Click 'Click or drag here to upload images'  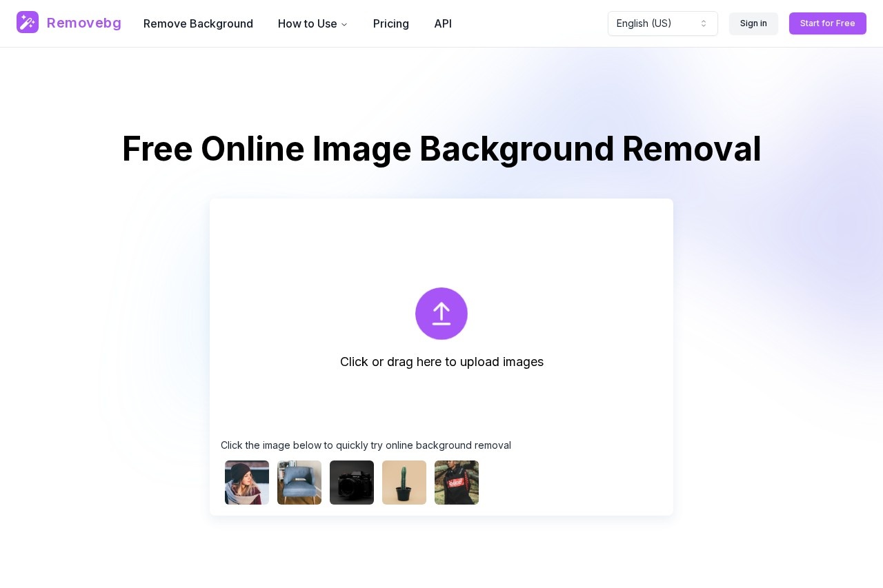point(441,362)
